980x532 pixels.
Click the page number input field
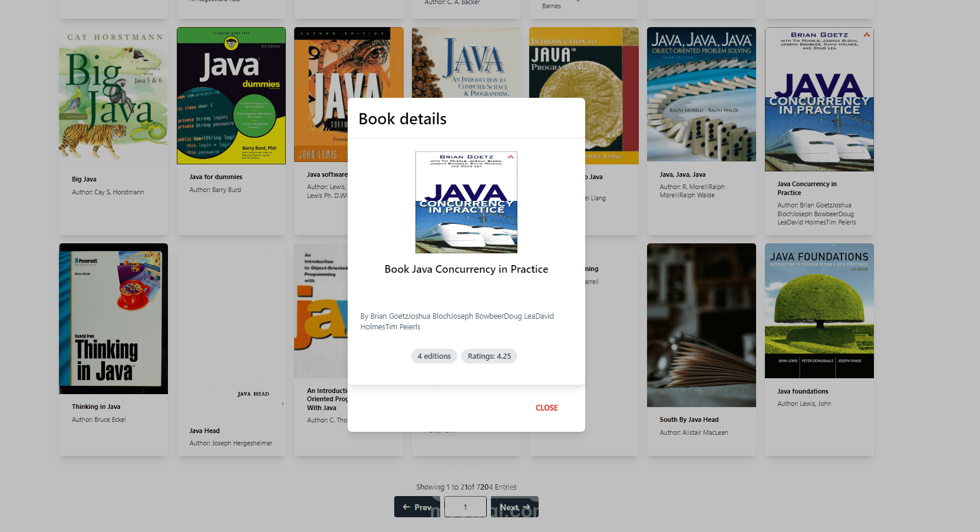click(x=466, y=507)
